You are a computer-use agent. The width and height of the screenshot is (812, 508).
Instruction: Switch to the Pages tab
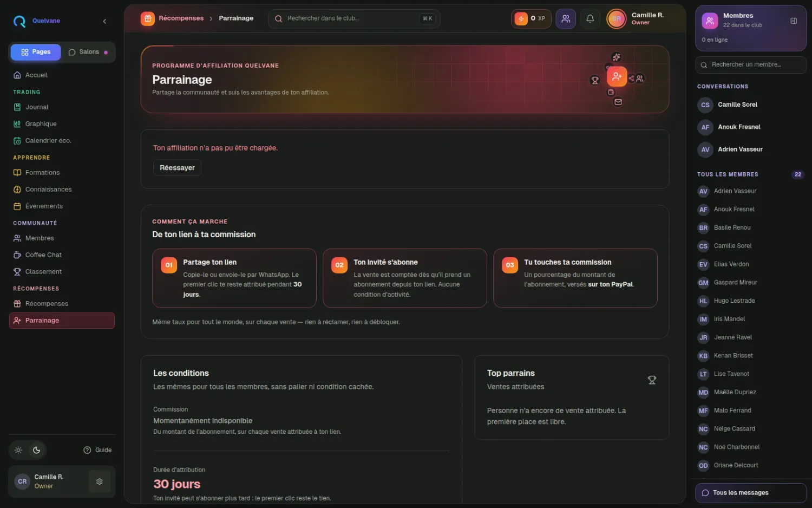coord(36,52)
